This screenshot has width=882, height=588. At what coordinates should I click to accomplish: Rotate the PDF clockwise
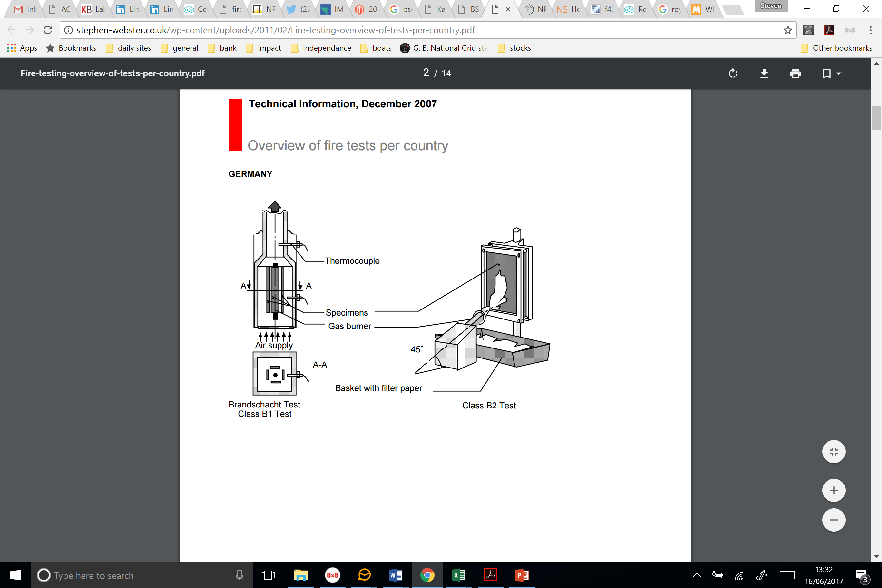(733, 73)
